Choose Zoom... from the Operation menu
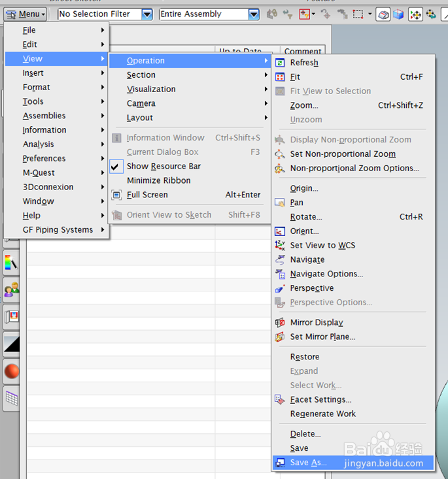Image resolution: width=448 pixels, height=479 pixels. pos(353,105)
